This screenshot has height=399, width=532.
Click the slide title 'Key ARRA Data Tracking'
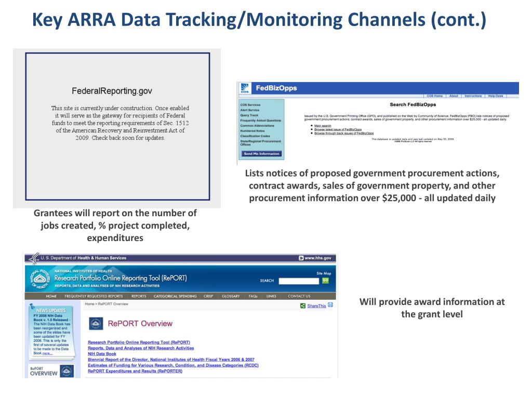[259, 20]
